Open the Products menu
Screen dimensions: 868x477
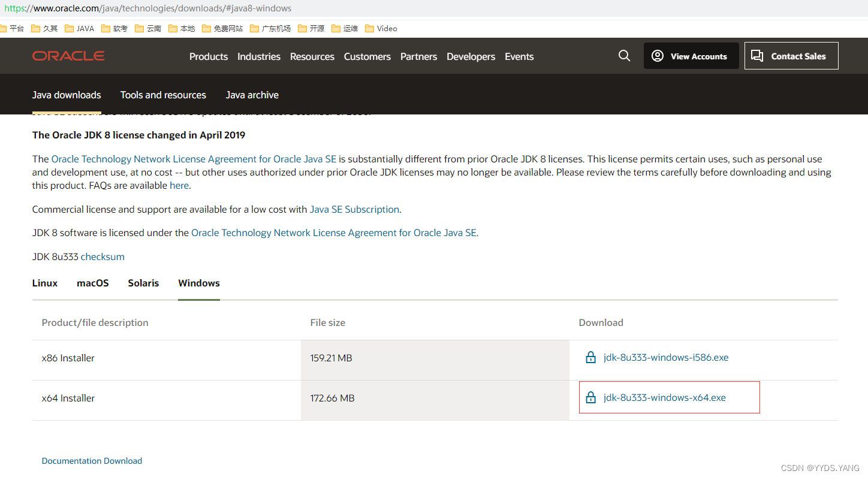209,56
